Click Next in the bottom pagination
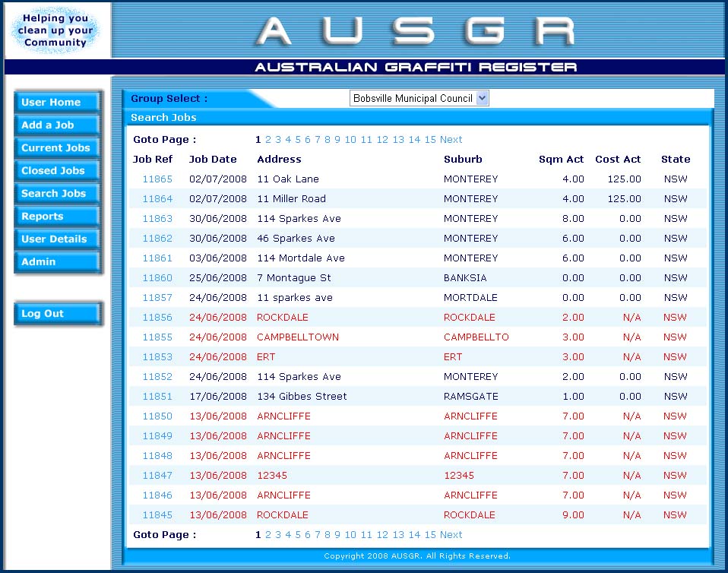The height and width of the screenshot is (573, 728). [x=451, y=535]
